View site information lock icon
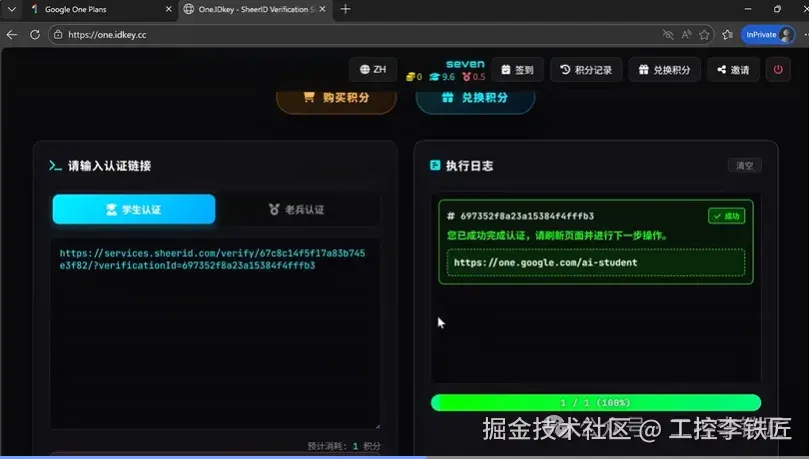 point(58,35)
